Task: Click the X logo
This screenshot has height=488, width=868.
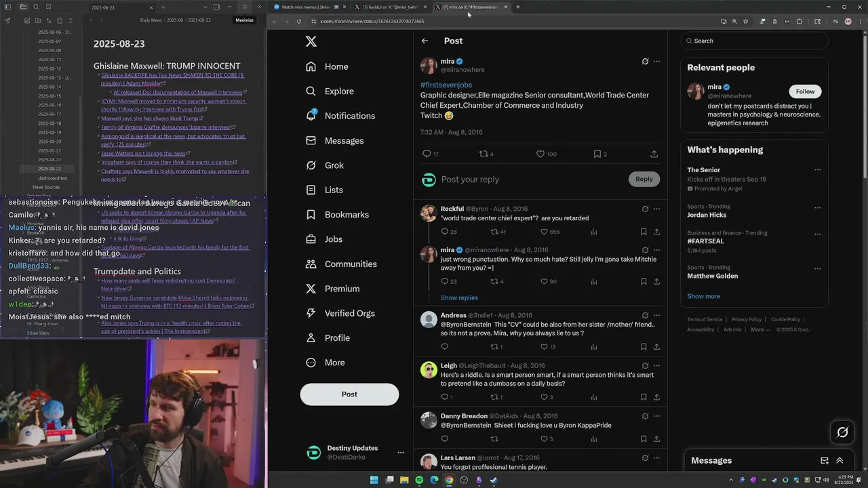Action: [x=311, y=41]
